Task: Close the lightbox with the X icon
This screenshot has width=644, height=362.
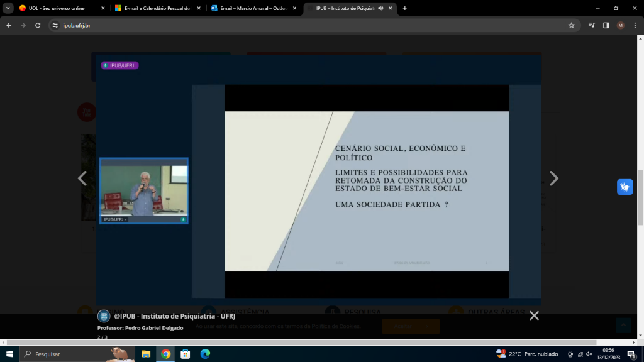Action: pos(534,315)
